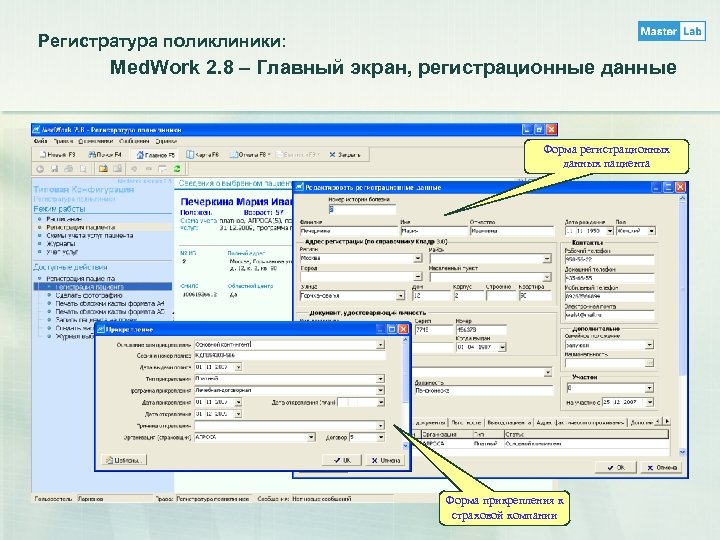The image size is (720, 540).
Task: Open the 'Файл' menu
Action: pyautogui.click(x=40, y=141)
